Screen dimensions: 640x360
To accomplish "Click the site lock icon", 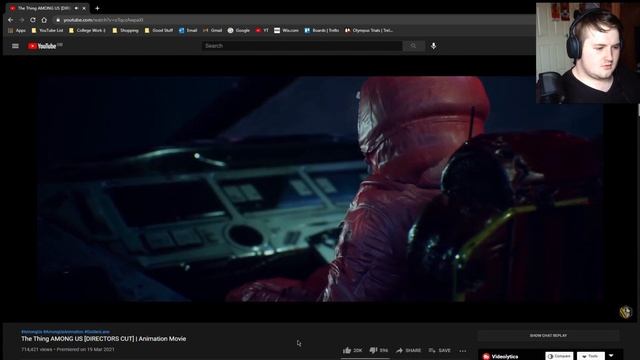I will pyautogui.click(x=58, y=20).
